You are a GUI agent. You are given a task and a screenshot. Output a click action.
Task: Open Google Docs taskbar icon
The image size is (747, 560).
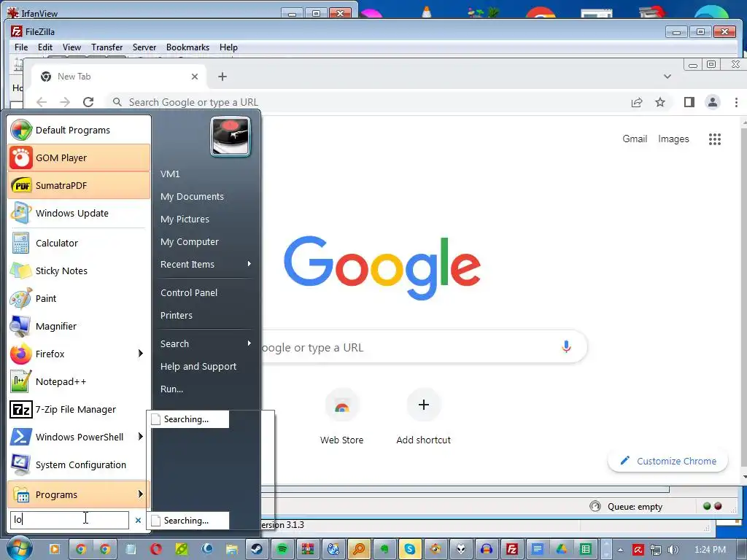(x=537, y=549)
